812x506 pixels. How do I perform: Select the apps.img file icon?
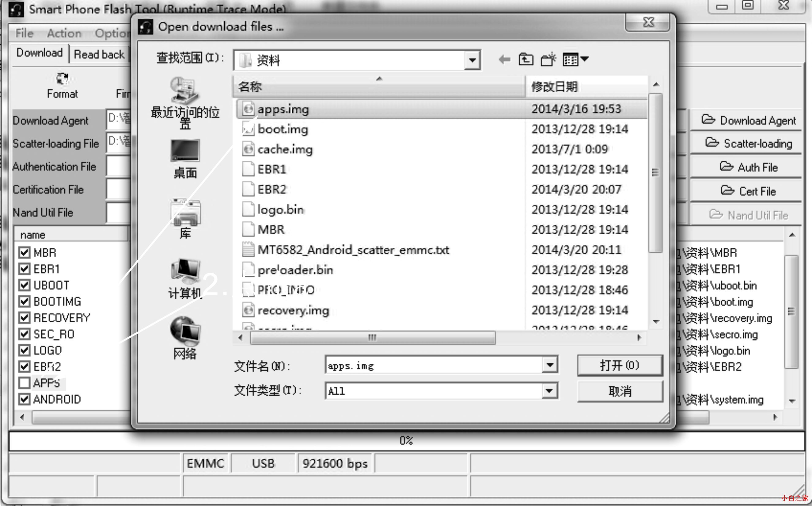pyautogui.click(x=248, y=109)
